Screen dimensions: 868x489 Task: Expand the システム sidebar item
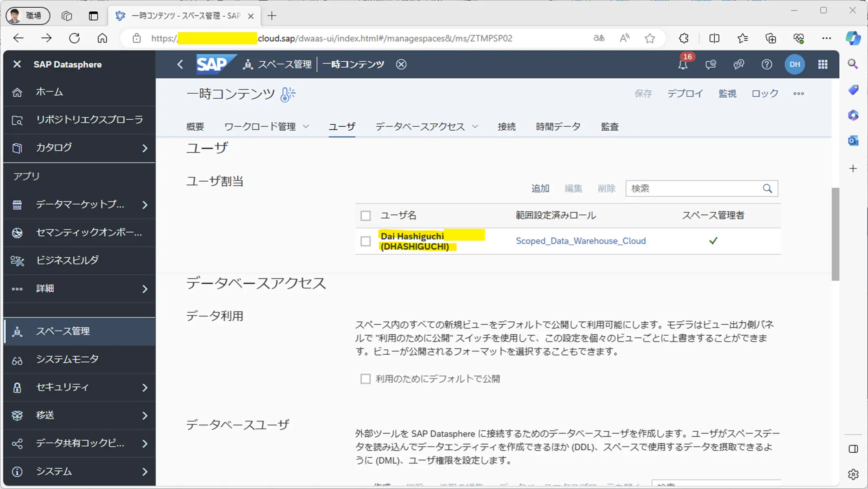point(144,471)
